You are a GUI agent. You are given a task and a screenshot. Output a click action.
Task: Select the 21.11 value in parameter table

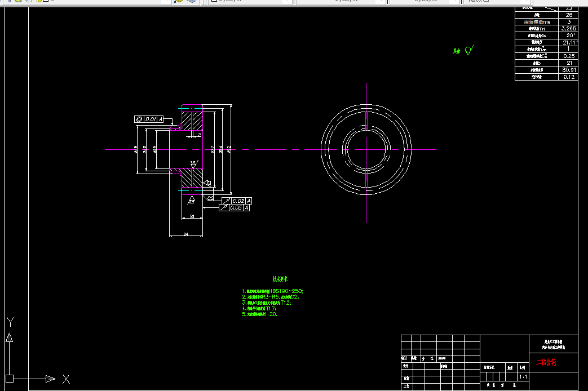[568, 42]
